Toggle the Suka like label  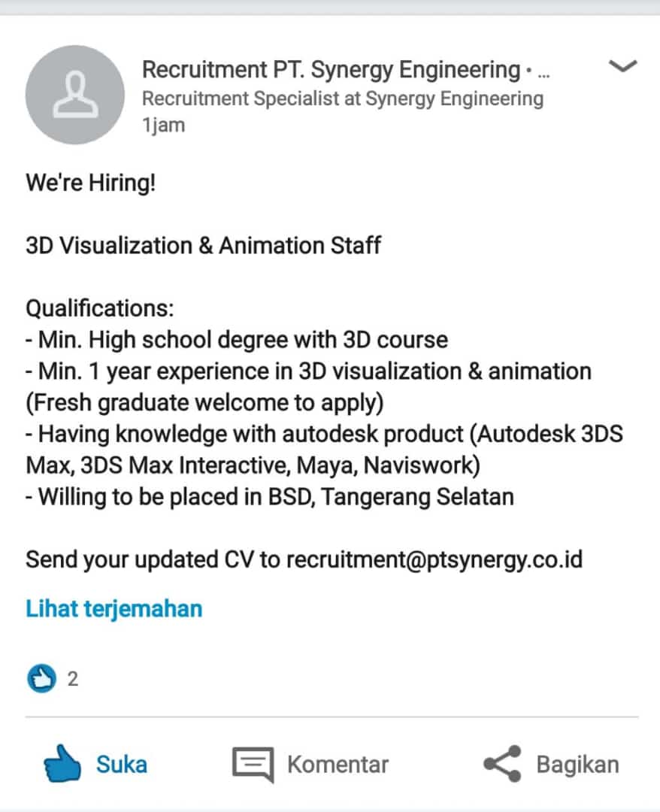pyautogui.click(x=121, y=765)
